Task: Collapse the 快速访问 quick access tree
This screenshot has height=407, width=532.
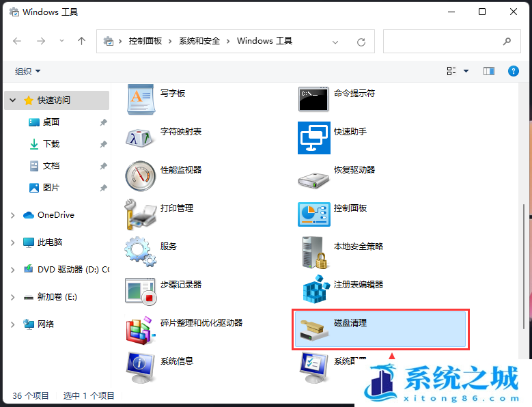Action: tap(12, 100)
